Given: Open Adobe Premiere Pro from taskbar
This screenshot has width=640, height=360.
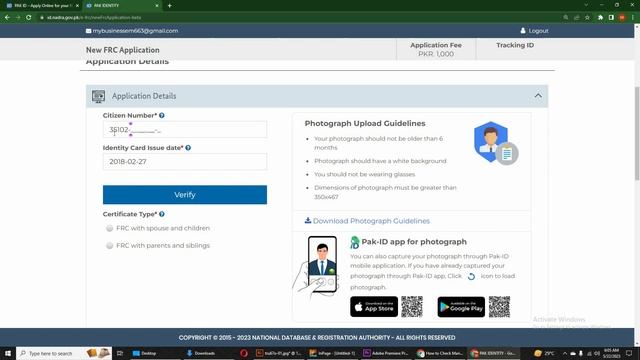Looking at the screenshot, I should (x=386, y=353).
